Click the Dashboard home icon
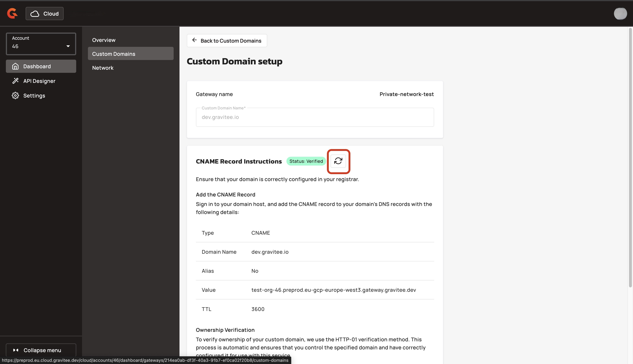 pyautogui.click(x=15, y=66)
